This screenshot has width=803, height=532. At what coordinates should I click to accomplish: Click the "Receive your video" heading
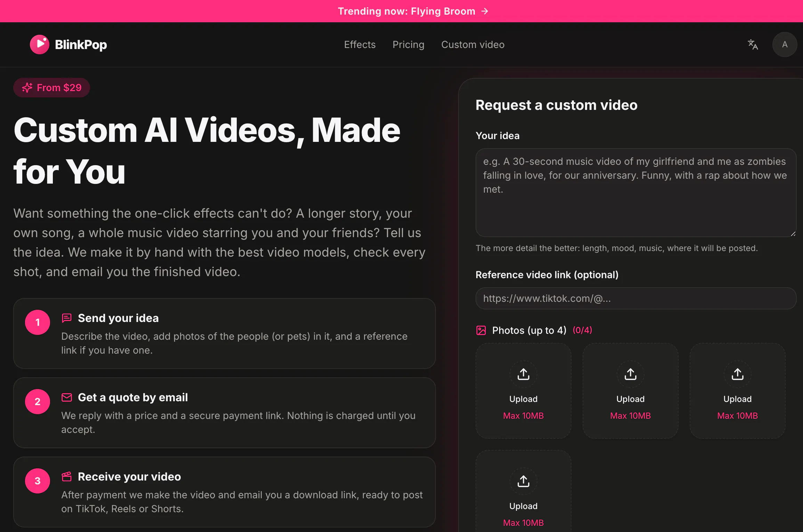(129, 476)
